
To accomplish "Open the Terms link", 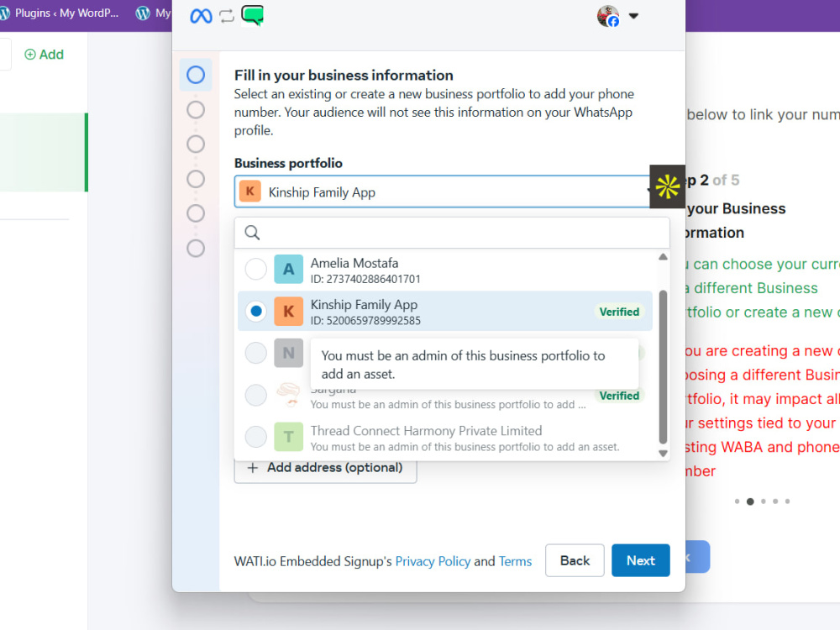I will [x=516, y=561].
